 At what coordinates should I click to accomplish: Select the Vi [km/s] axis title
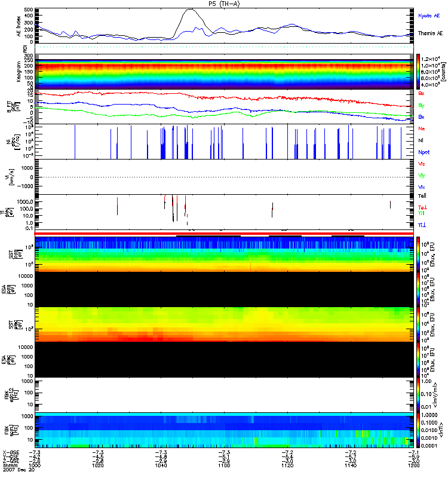point(11,177)
